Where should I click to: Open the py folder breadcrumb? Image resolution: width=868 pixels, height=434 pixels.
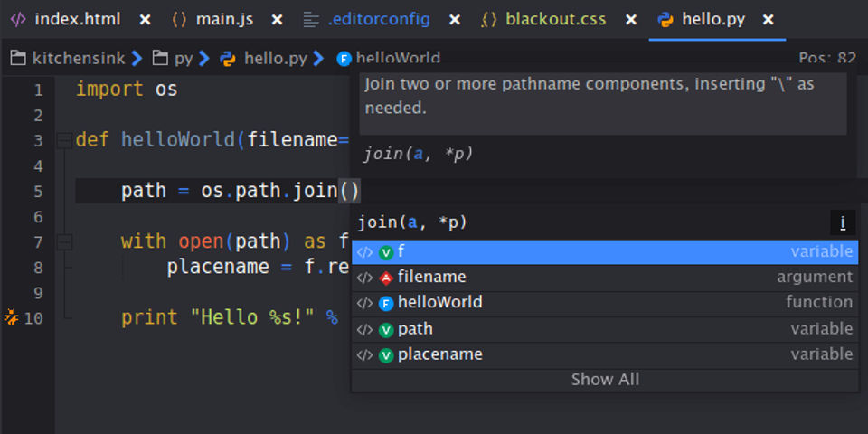pos(184,58)
